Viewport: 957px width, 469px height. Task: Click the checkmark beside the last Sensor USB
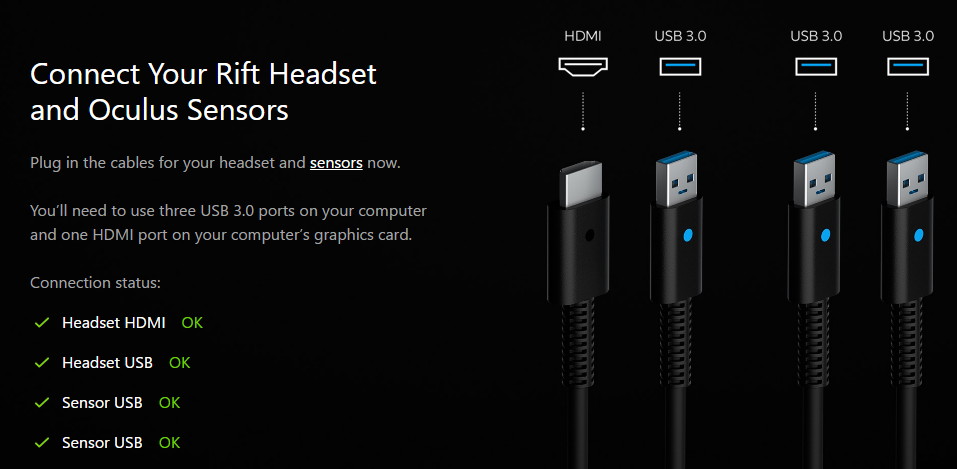tap(42, 443)
